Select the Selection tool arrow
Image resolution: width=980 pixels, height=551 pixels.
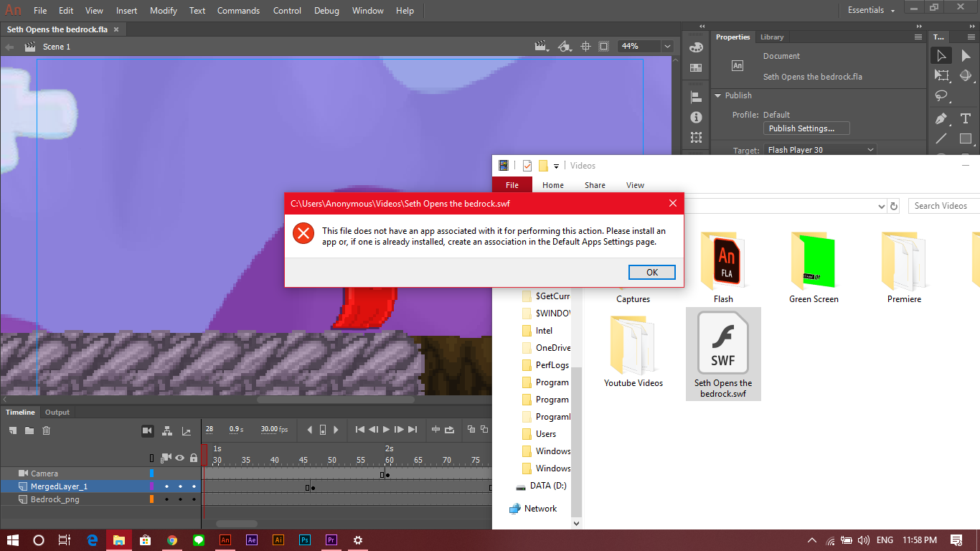coord(941,55)
